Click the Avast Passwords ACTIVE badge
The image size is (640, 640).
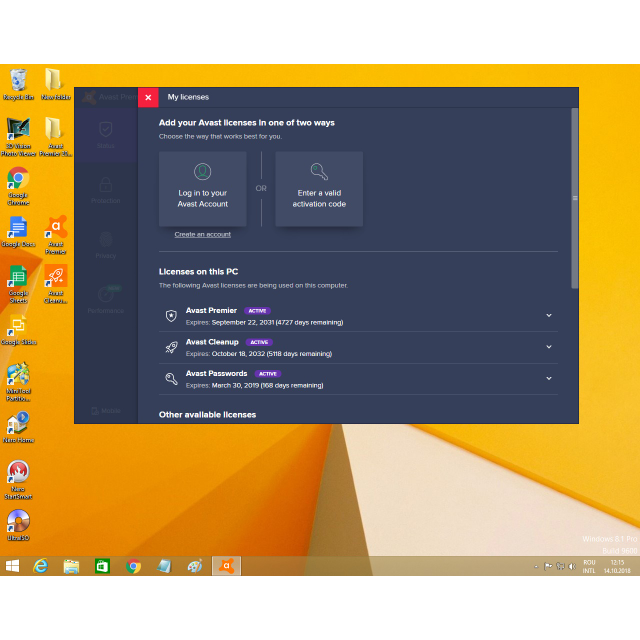tap(268, 374)
